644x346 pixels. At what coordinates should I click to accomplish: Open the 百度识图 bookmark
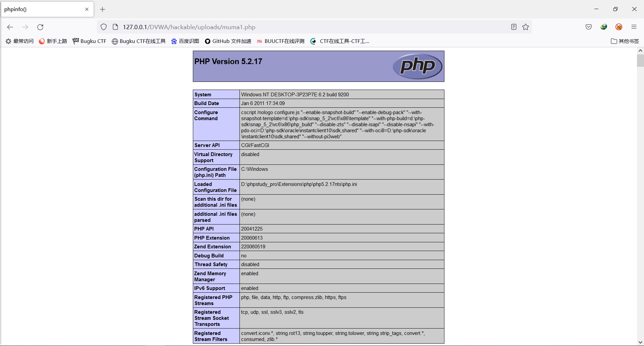click(x=185, y=41)
